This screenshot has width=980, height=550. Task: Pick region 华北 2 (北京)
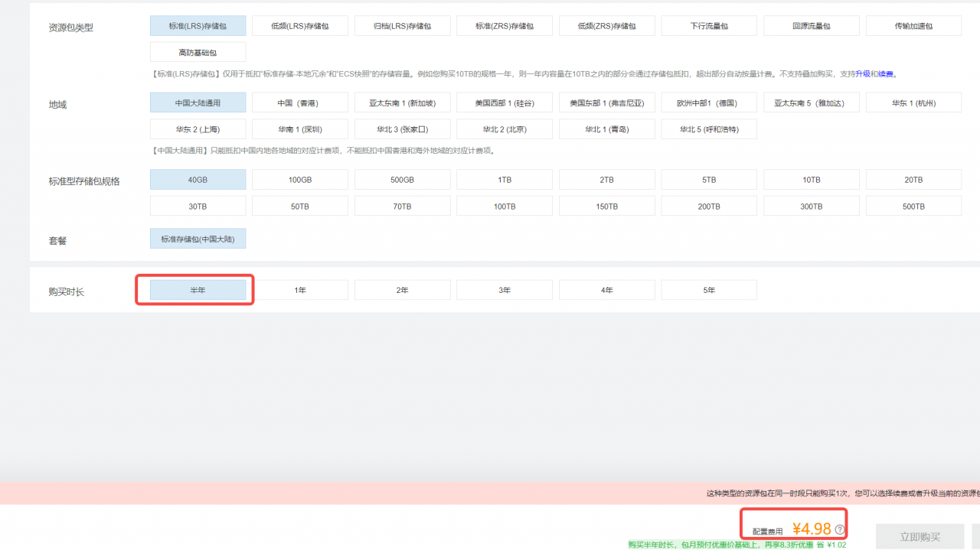pyautogui.click(x=505, y=129)
